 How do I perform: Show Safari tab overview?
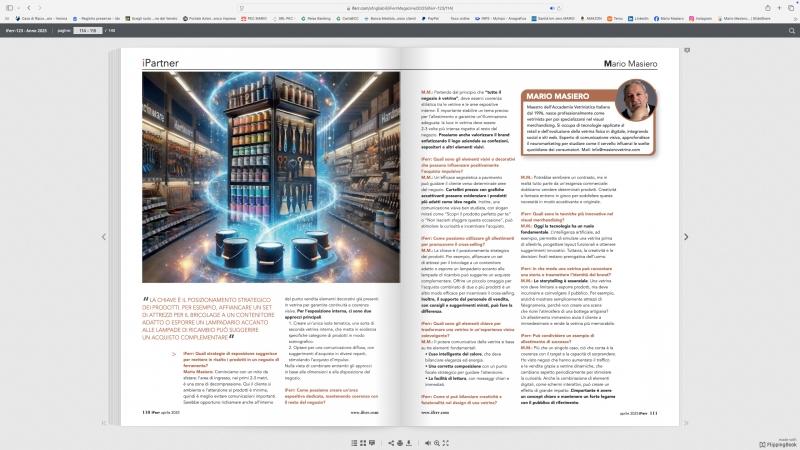pyautogui.click(x=791, y=8)
